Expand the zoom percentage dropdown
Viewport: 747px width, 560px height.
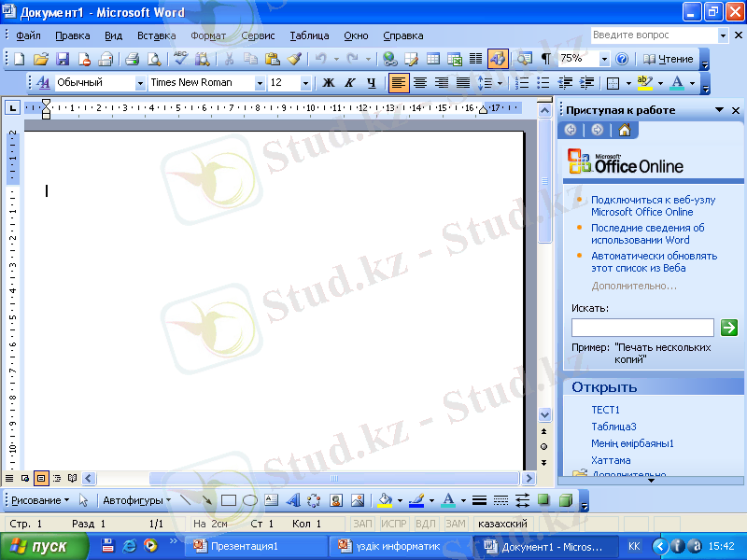tap(604, 59)
